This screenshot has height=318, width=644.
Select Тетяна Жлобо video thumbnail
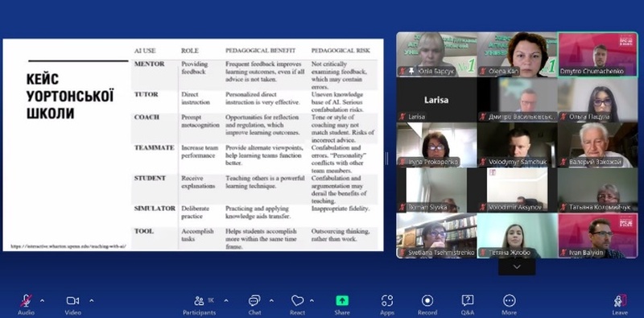pyautogui.click(x=517, y=235)
